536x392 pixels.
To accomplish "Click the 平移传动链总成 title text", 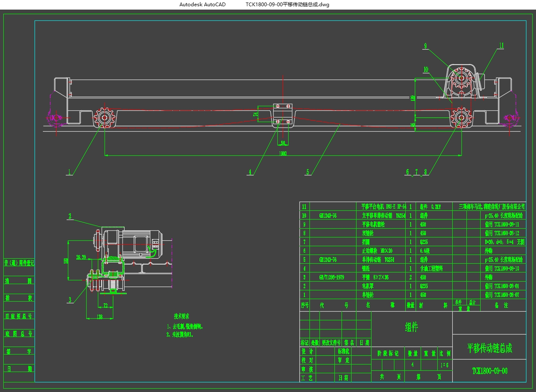I will pyautogui.click(x=489, y=348).
